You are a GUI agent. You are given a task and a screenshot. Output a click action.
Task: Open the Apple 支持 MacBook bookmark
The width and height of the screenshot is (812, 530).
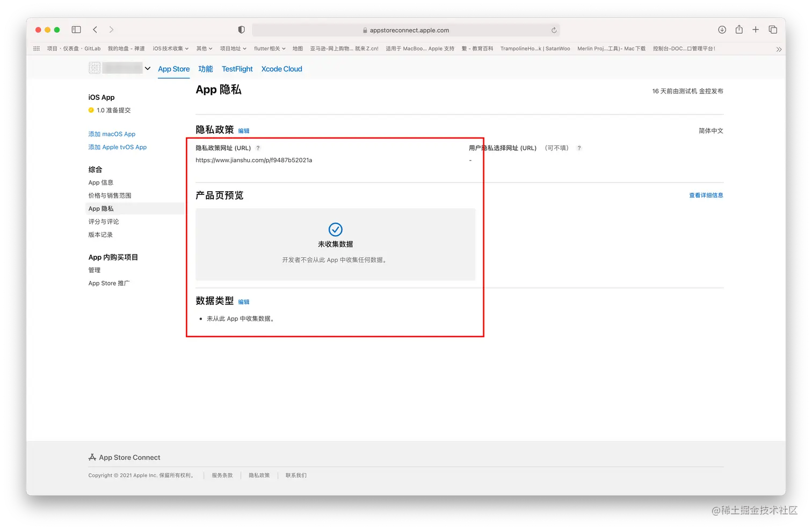tap(420, 48)
